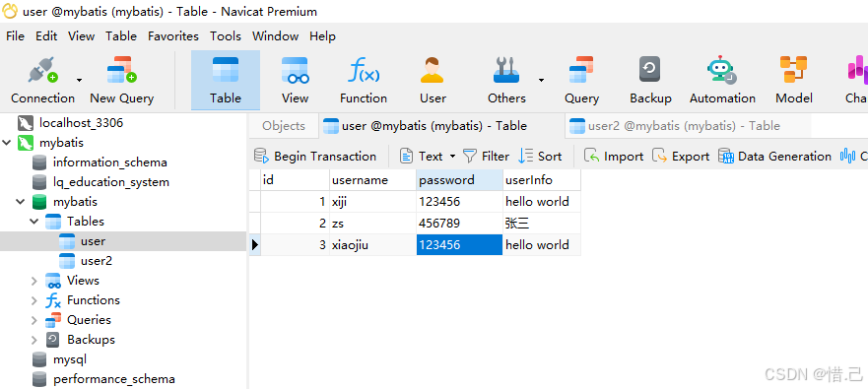Click the Backups icon in tree
The image size is (868, 389).
tap(52, 340)
